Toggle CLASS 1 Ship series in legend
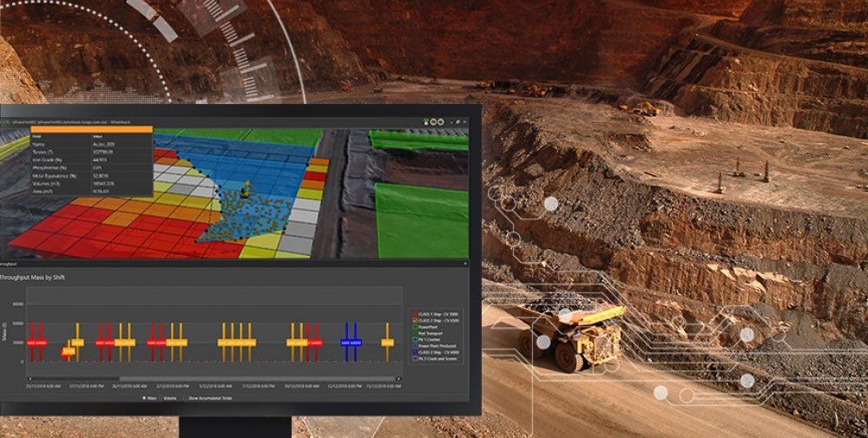 [414, 312]
